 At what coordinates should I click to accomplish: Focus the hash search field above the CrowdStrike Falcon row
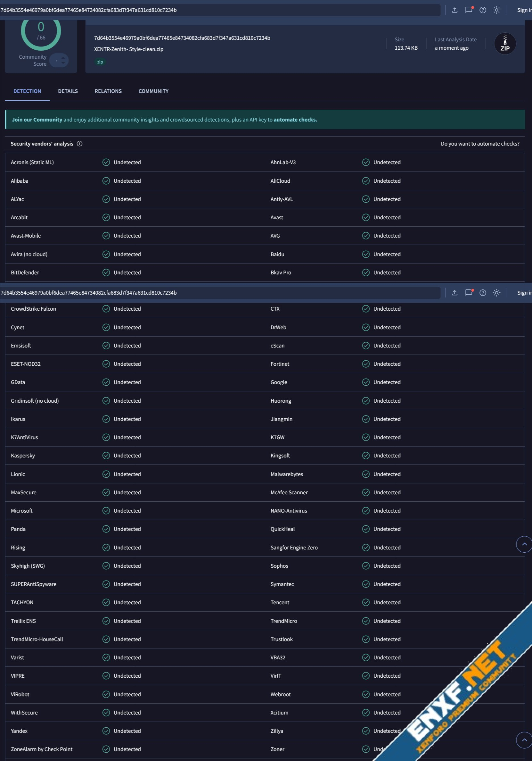(220, 293)
